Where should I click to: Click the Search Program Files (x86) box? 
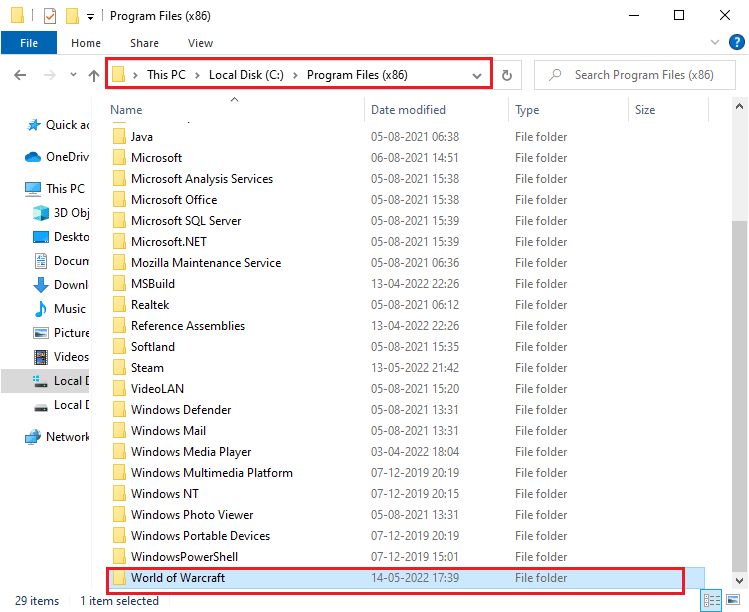(634, 75)
